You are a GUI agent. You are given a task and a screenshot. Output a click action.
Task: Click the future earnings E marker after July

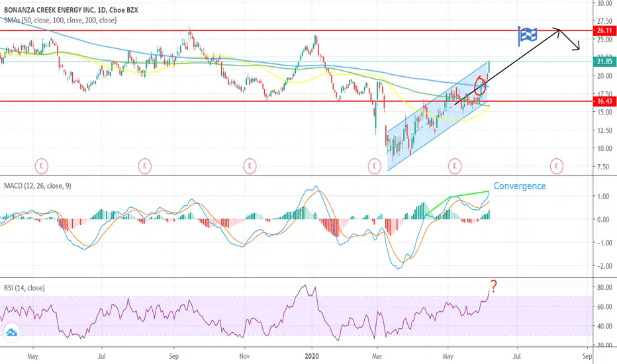556,166
